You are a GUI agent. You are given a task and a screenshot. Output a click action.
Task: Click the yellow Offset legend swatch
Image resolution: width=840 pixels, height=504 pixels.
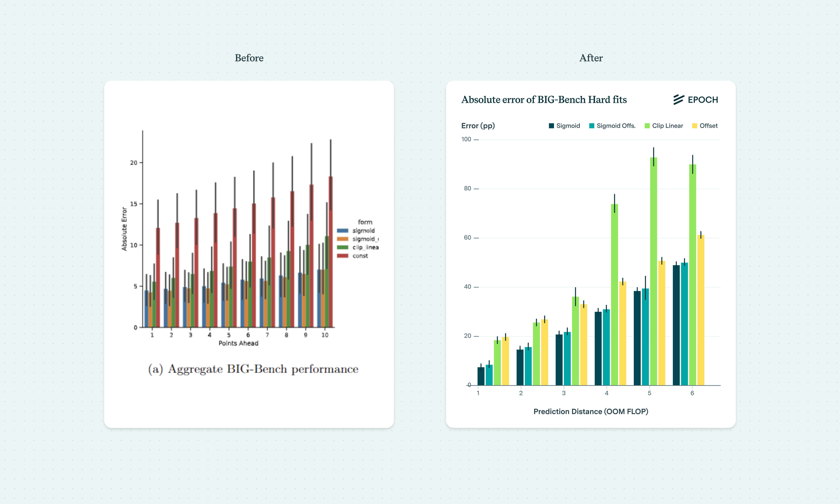pos(695,126)
